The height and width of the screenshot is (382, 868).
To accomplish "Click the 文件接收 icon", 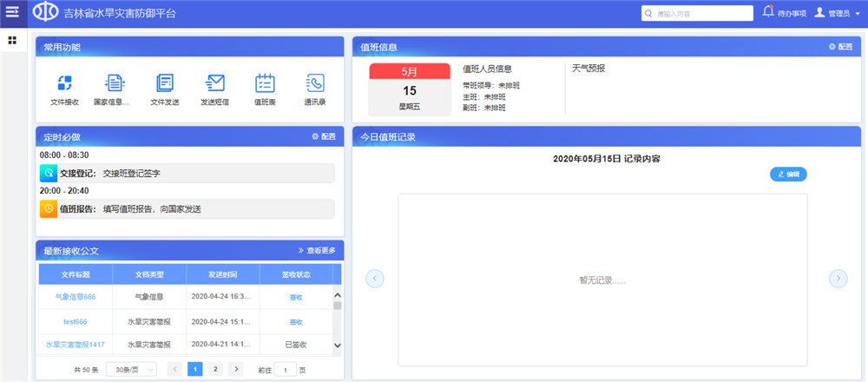I will pyautogui.click(x=64, y=83).
